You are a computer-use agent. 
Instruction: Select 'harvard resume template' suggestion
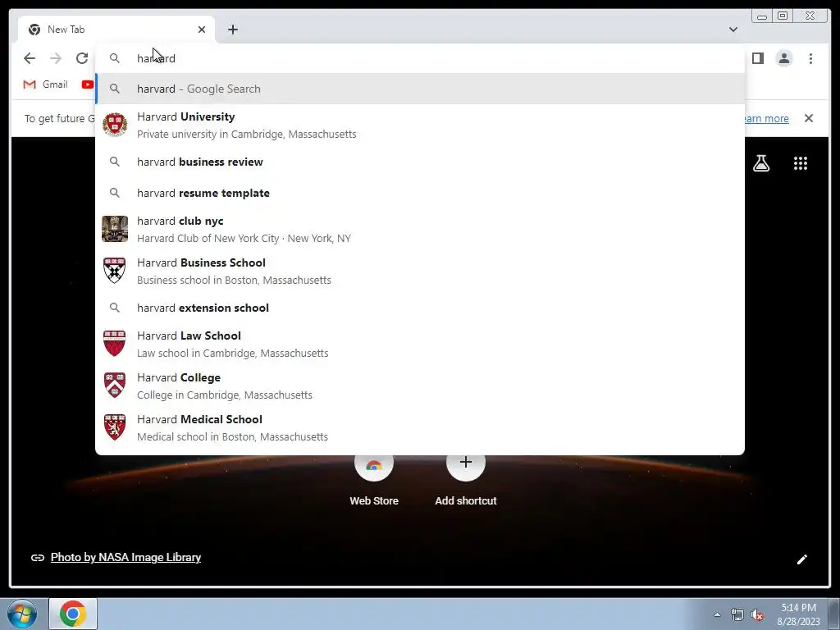tap(420, 193)
